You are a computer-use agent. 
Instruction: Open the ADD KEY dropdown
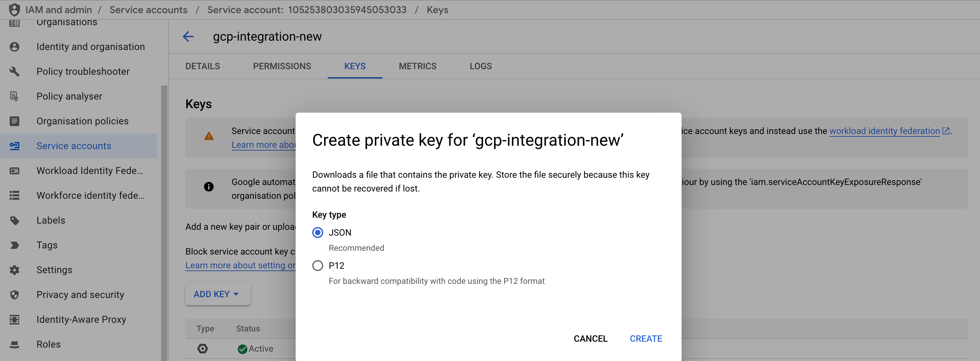point(218,294)
